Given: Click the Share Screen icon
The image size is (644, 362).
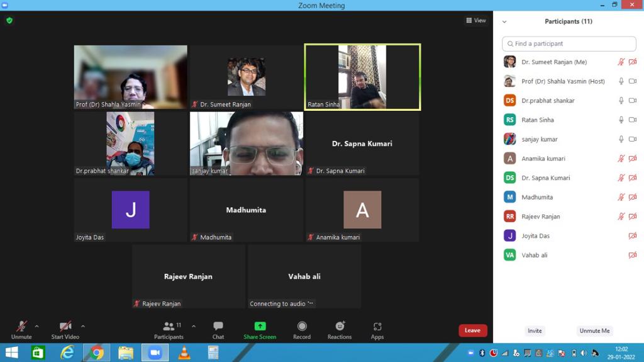Looking at the screenshot, I should pyautogui.click(x=260, y=326).
